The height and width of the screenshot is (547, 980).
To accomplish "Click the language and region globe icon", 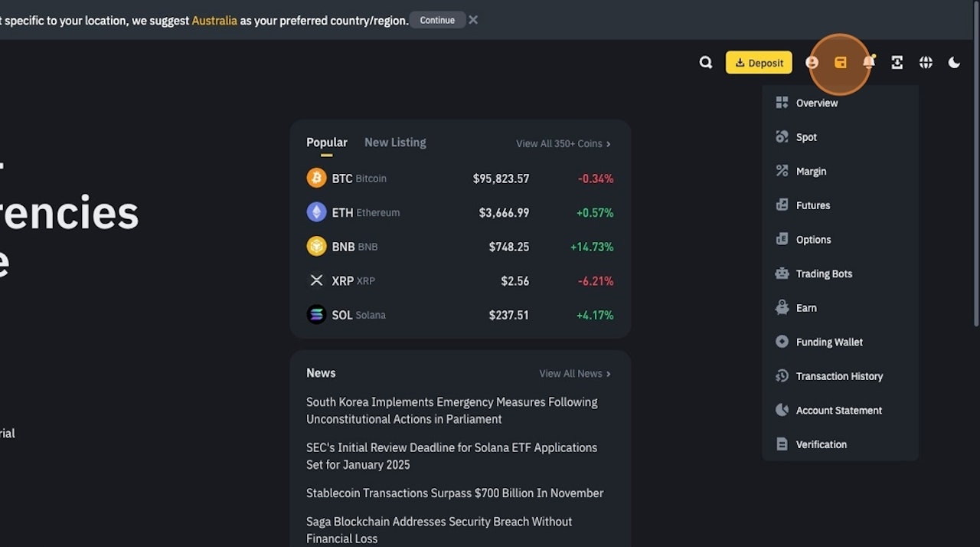I will coord(926,62).
